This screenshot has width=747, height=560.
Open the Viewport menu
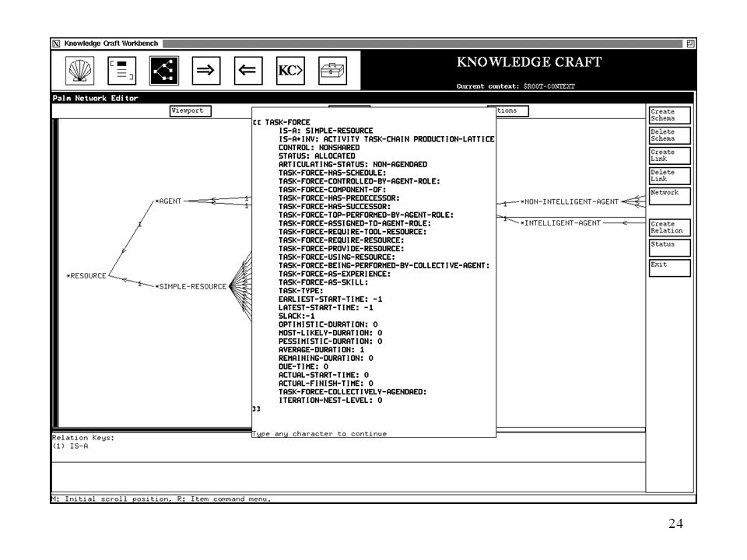click(x=191, y=110)
